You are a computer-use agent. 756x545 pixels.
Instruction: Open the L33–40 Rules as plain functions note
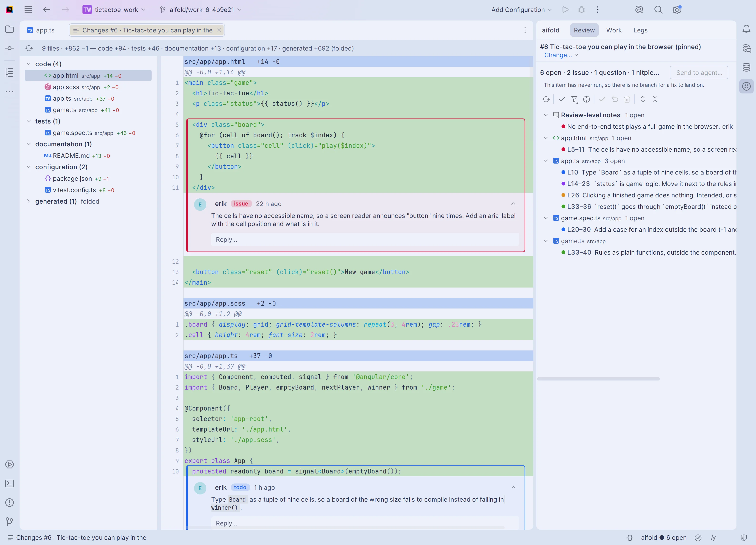tap(648, 252)
